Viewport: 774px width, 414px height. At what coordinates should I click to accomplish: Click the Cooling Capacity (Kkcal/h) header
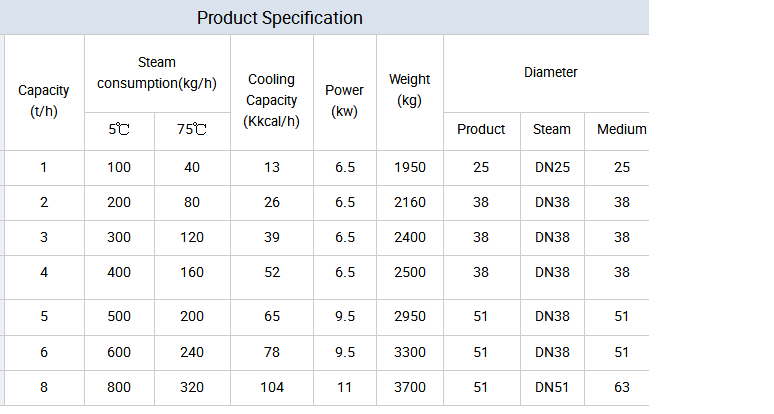tap(272, 100)
